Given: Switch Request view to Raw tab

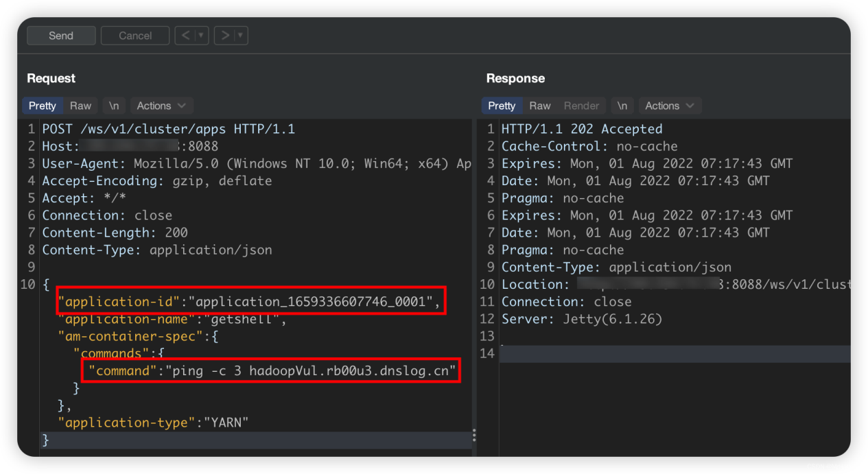Looking at the screenshot, I should pos(80,106).
